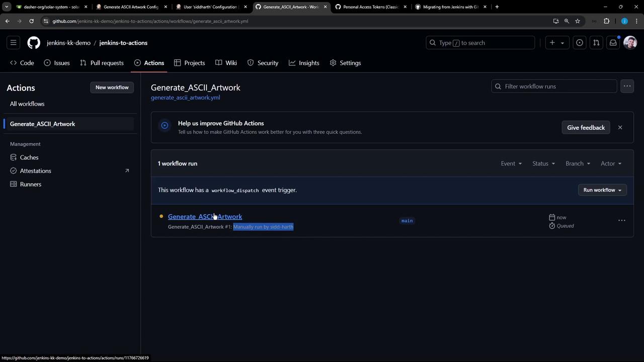The height and width of the screenshot is (362, 644).
Task: Open the Insights tab
Action: coord(304,63)
